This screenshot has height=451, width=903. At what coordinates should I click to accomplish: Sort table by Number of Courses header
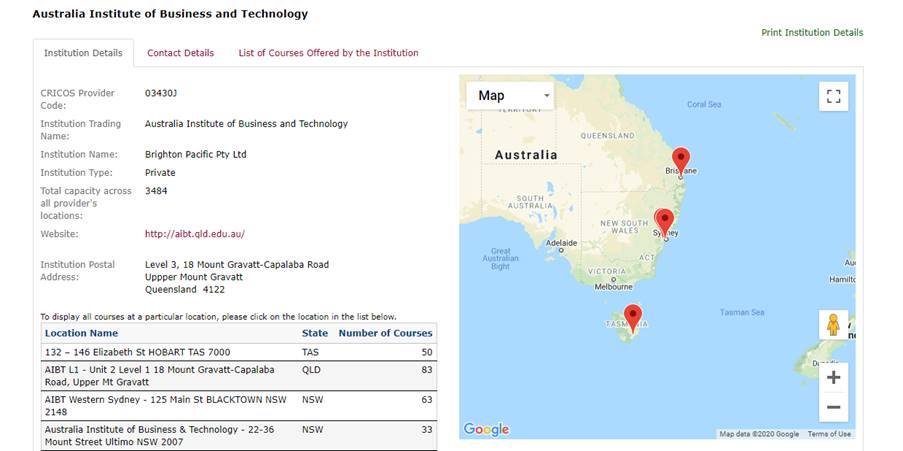point(385,333)
